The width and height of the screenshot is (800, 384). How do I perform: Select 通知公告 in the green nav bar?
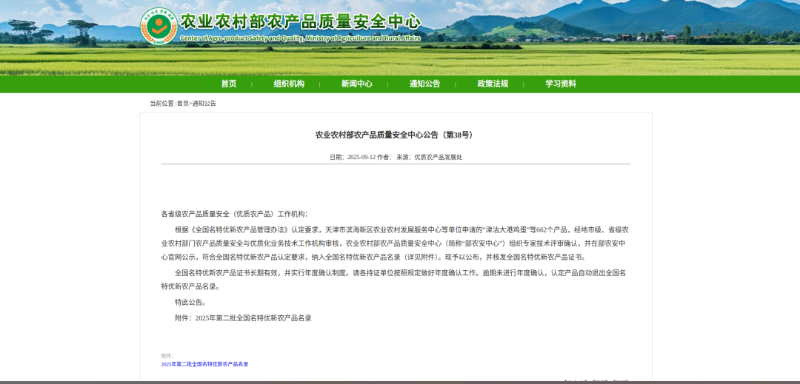424,84
